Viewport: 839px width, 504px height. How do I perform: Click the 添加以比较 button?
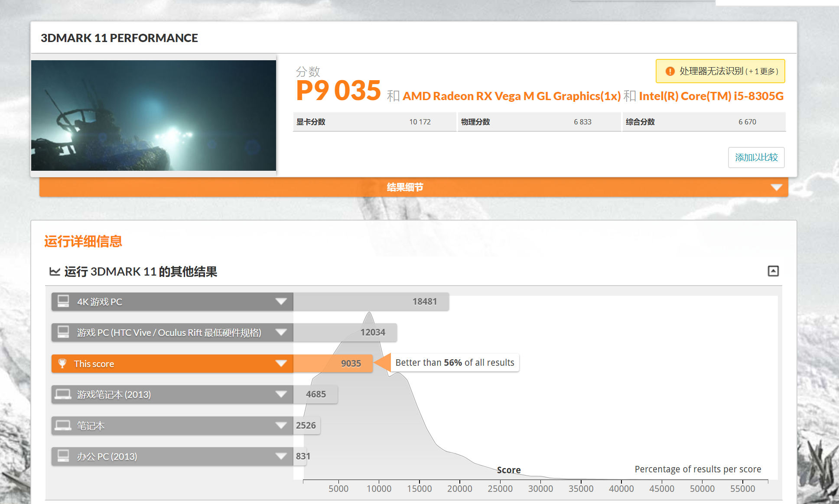click(x=756, y=158)
